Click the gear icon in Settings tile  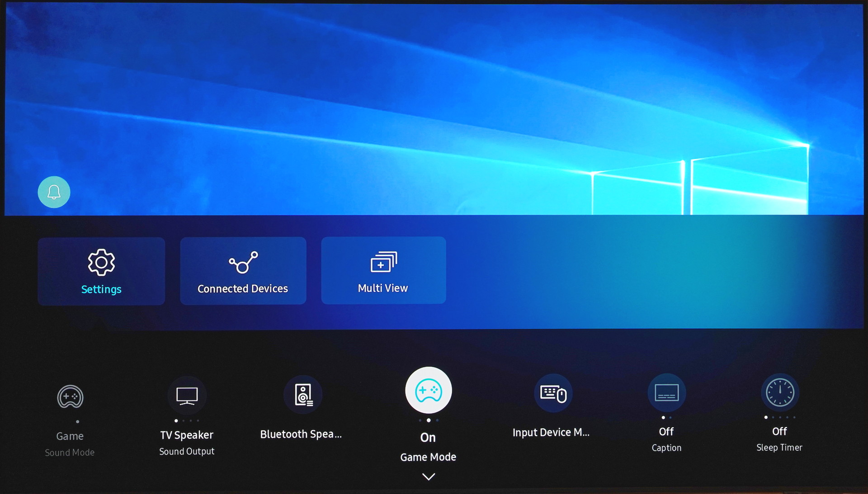pyautogui.click(x=101, y=262)
